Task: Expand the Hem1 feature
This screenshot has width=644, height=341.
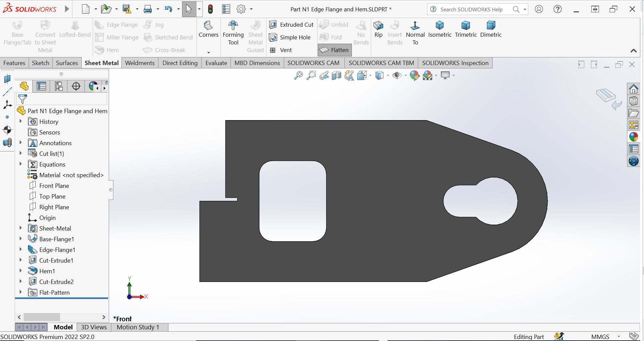Action: point(21,271)
